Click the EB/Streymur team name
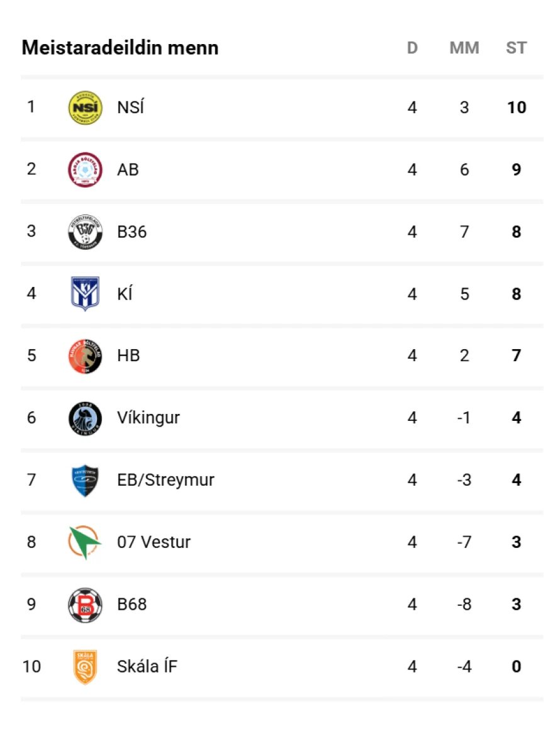Image resolution: width=560 pixels, height=738 pixels. 165,481
